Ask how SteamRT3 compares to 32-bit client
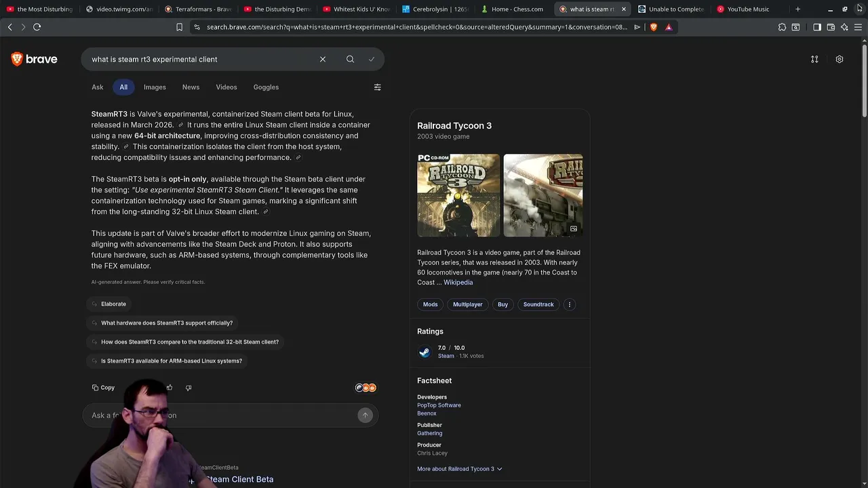This screenshot has width=868, height=488. point(184,342)
